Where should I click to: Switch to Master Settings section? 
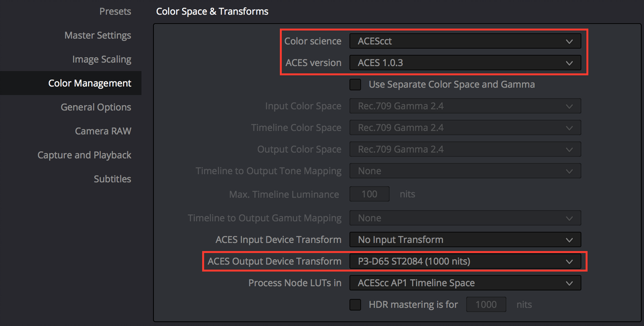point(98,35)
